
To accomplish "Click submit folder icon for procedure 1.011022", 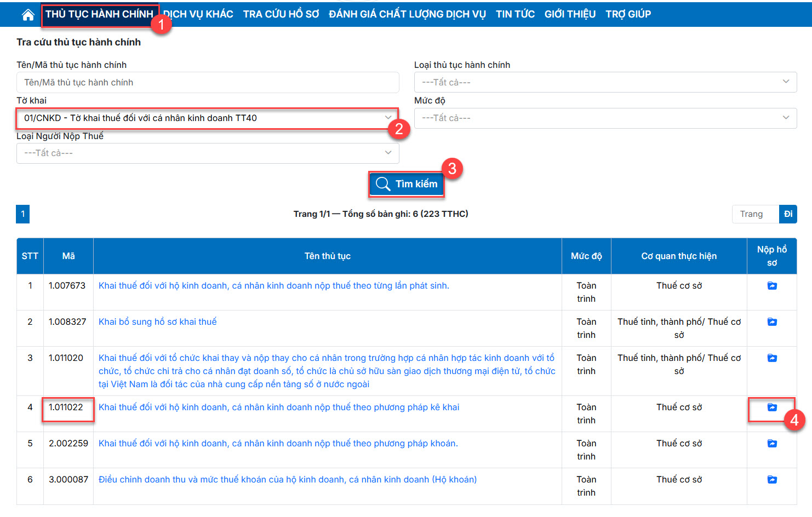I will coord(772,407).
